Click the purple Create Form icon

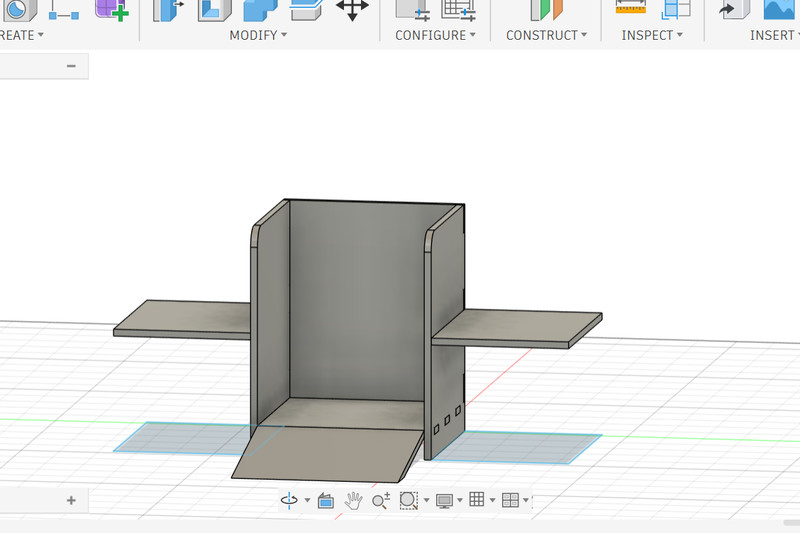(x=112, y=9)
